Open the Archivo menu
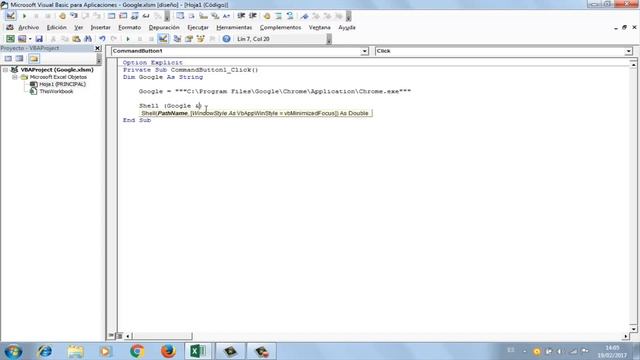Image resolution: width=640 pixels, height=360 pixels. click(29, 27)
